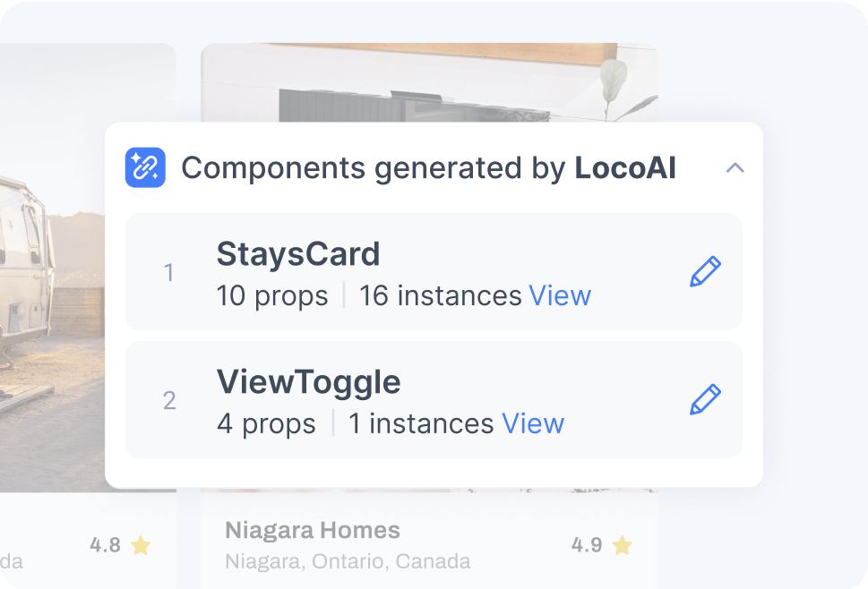The height and width of the screenshot is (589, 868).
Task: Click the yellow star beside 4.9 rating
Action: click(624, 544)
